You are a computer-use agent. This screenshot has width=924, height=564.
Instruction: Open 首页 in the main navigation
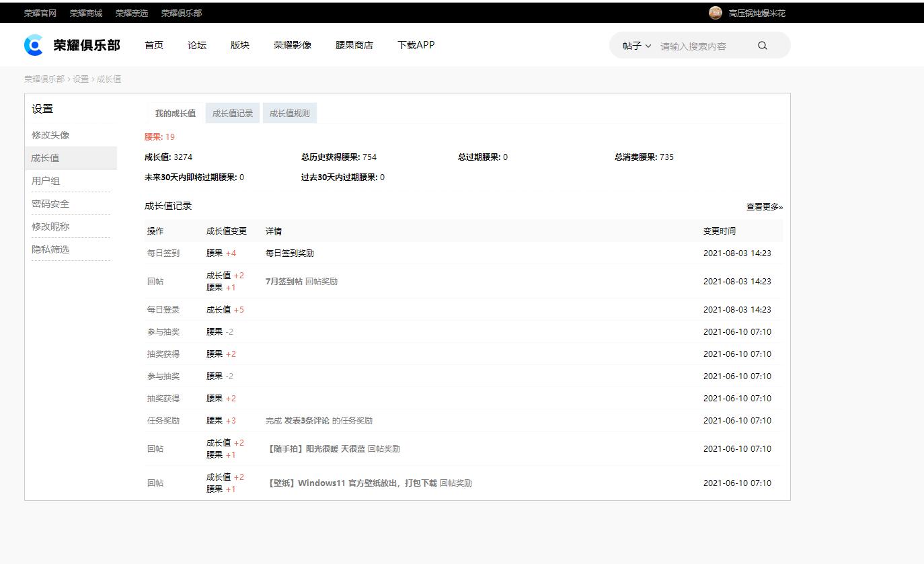[x=154, y=45]
